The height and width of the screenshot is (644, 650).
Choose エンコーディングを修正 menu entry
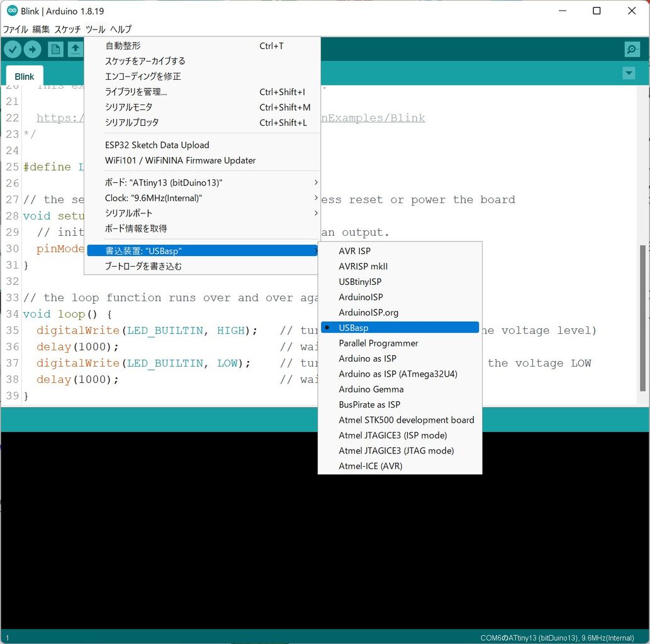203,77
